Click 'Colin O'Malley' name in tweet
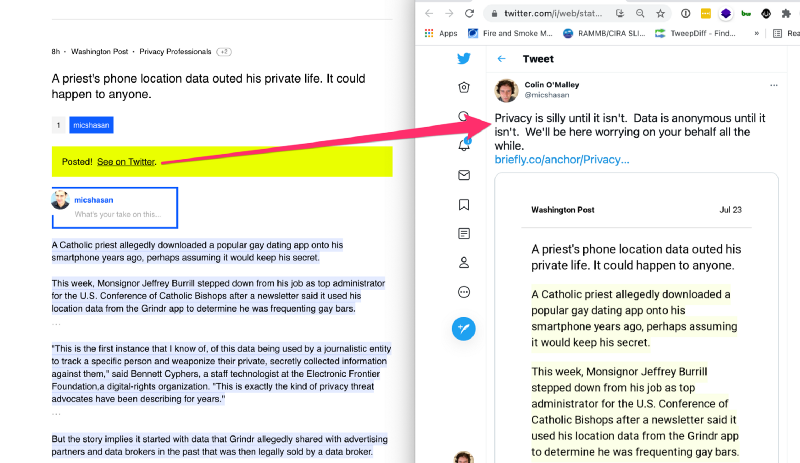800x463 pixels. (552, 85)
